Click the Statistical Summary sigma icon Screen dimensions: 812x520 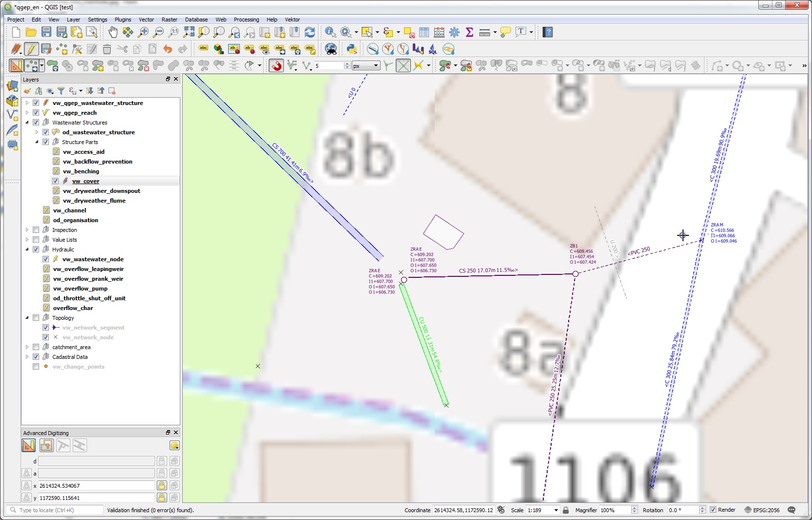(x=470, y=32)
